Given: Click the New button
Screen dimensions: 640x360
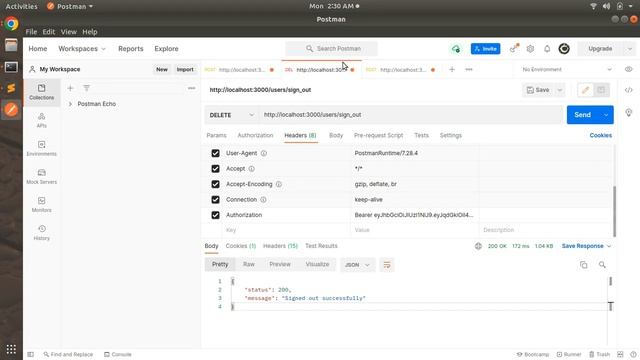Looking at the screenshot, I should coord(162,69).
